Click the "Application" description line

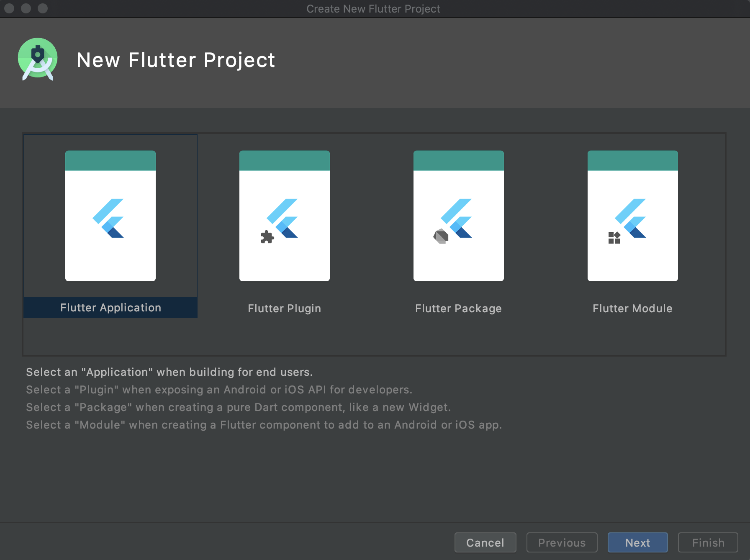[x=170, y=372]
